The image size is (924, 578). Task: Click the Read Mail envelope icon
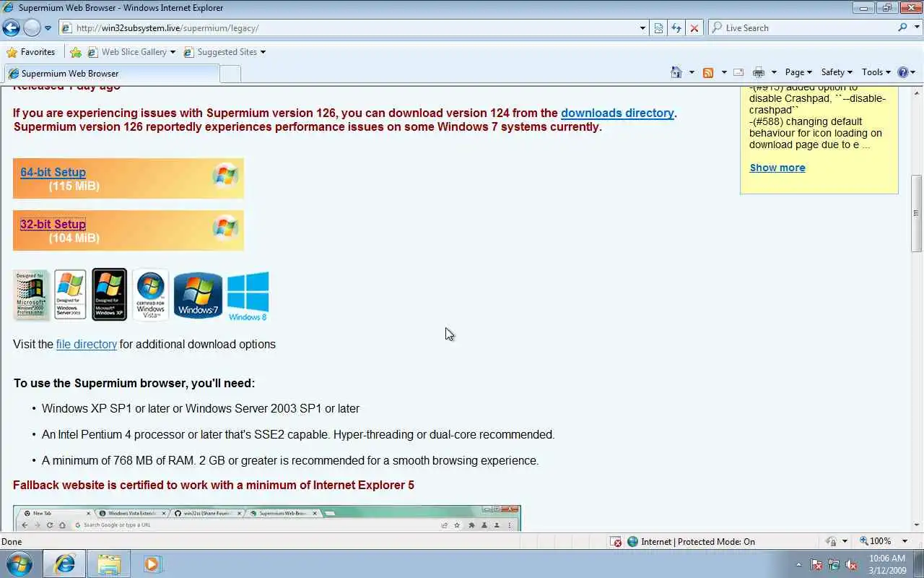coord(738,72)
